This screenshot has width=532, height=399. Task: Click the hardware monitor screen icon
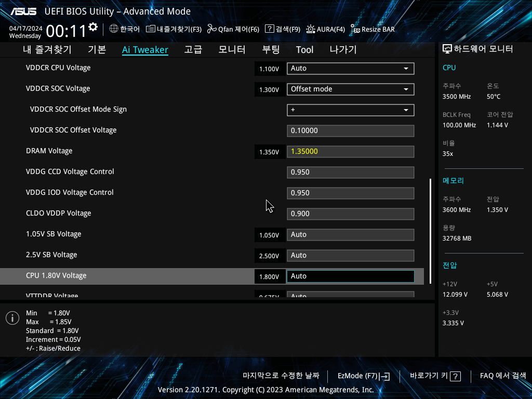(447, 49)
